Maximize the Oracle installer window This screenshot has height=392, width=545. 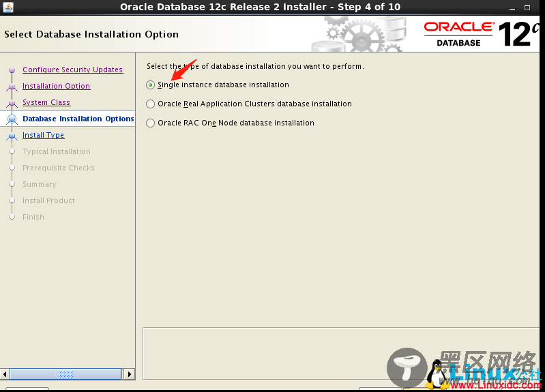527,7
